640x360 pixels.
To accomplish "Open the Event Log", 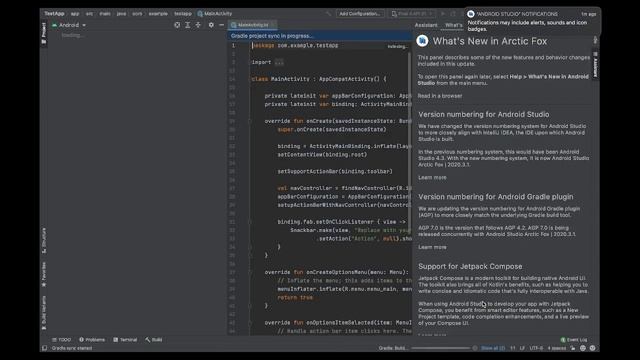I will pyautogui.click(x=573, y=340).
